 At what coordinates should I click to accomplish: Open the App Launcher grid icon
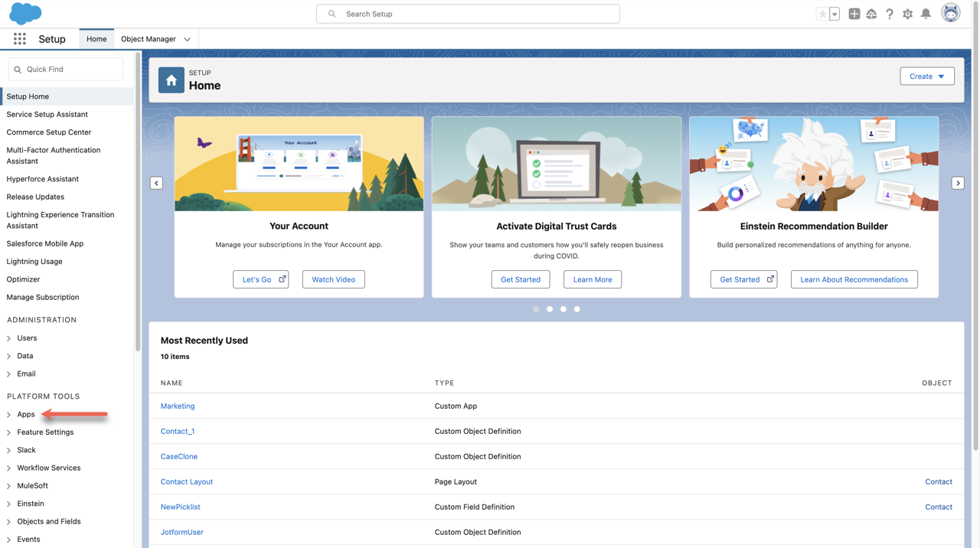pyautogui.click(x=20, y=39)
